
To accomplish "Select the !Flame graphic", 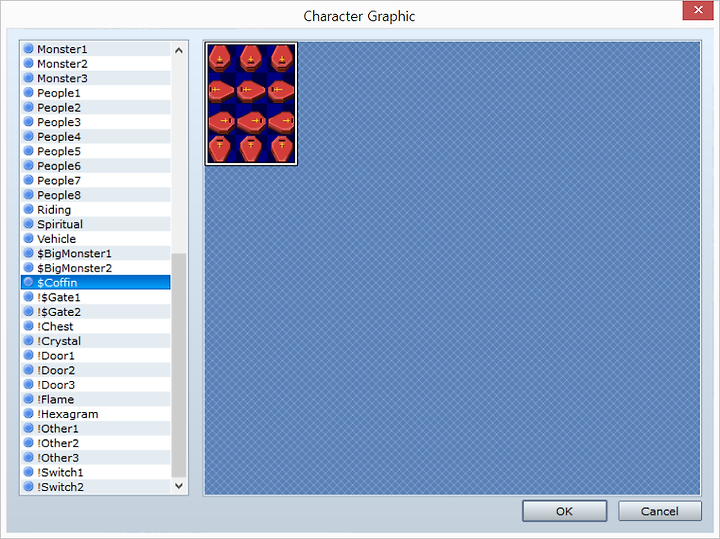I will [x=96, y=399].
